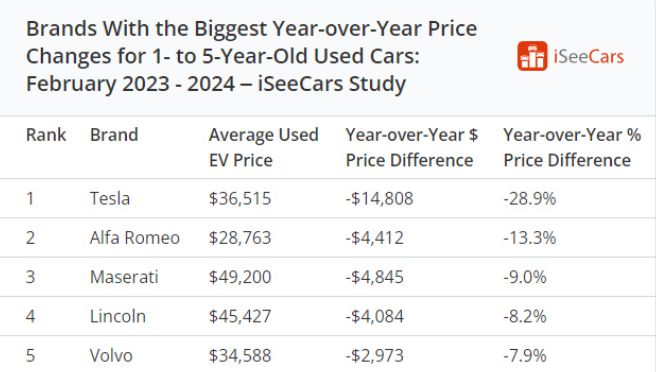Select the Alfa Romeo brand cell
Screen dimensions: 656x372
click(135, 238)
